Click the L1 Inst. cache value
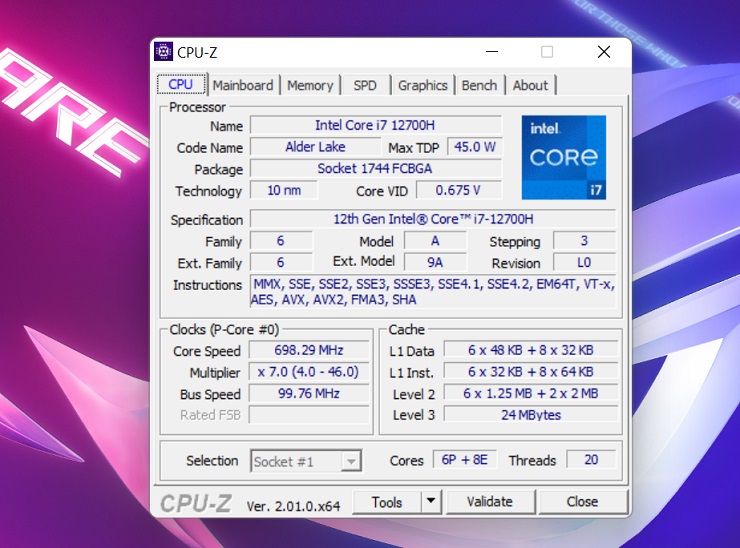This screenshot has height=548, width=740. tap(531, 372)
